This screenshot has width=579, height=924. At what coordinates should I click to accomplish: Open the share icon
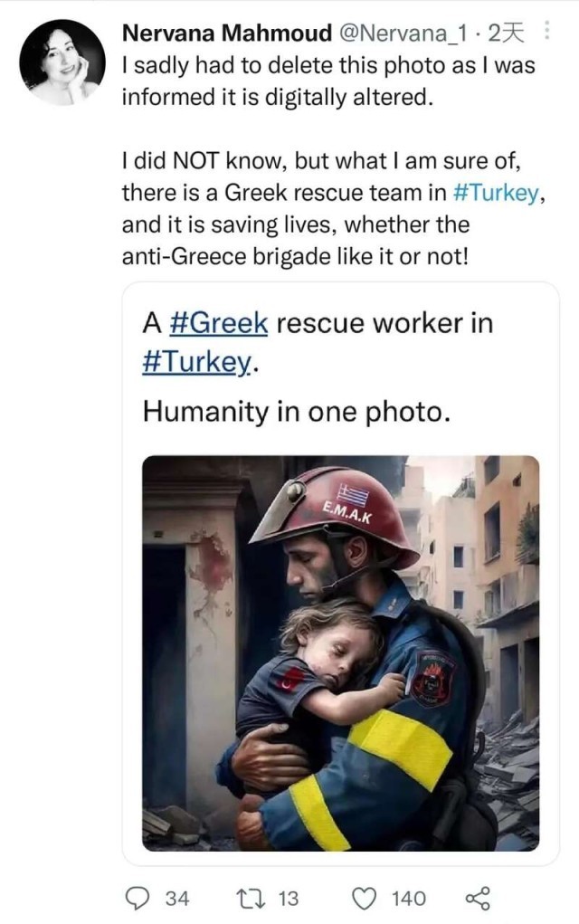478,898
